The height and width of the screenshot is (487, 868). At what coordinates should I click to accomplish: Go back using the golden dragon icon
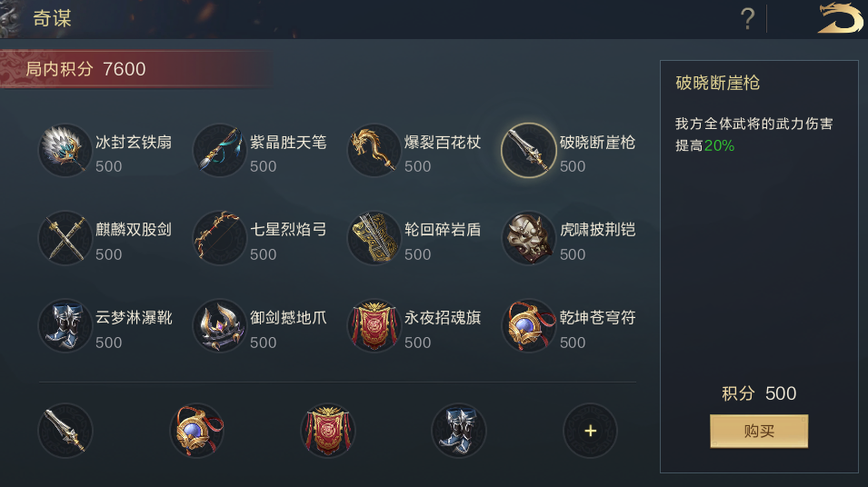tap(840, 18)
